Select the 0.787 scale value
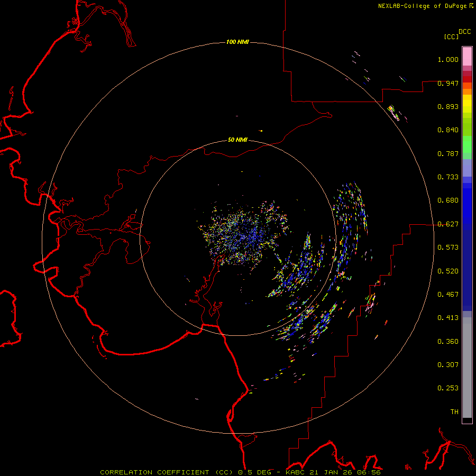 point(448,153)
